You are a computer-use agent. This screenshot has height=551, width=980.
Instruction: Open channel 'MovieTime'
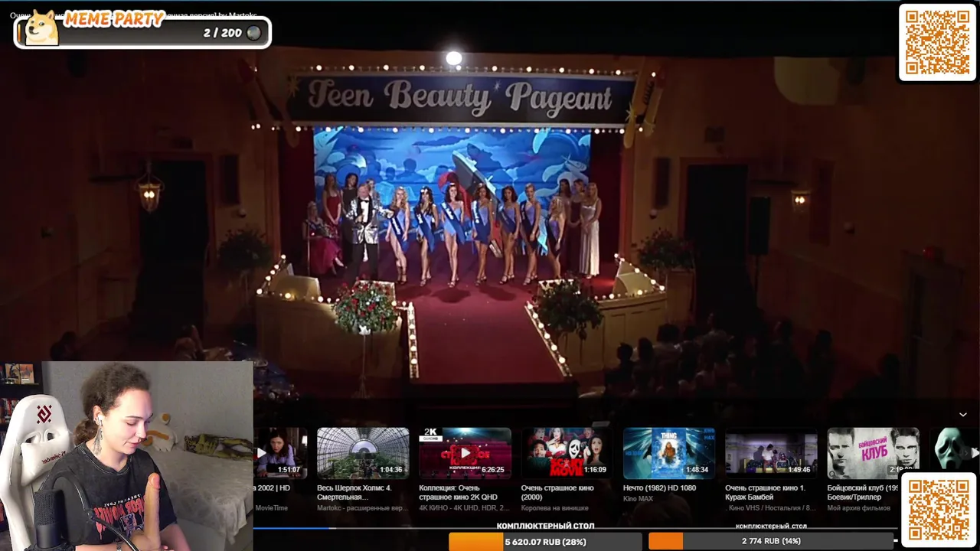coord(271,508)
